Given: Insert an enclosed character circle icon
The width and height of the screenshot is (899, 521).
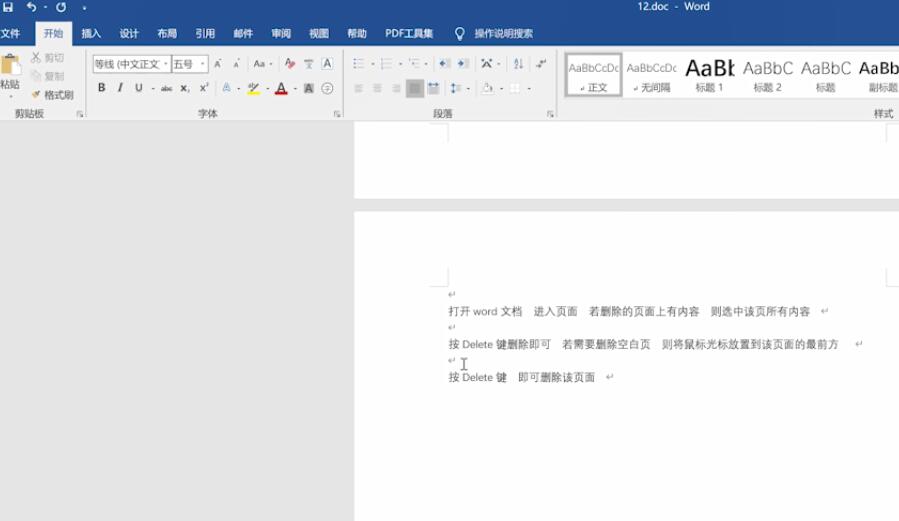Looking at the screenshot, I should [x=327, y=88].
